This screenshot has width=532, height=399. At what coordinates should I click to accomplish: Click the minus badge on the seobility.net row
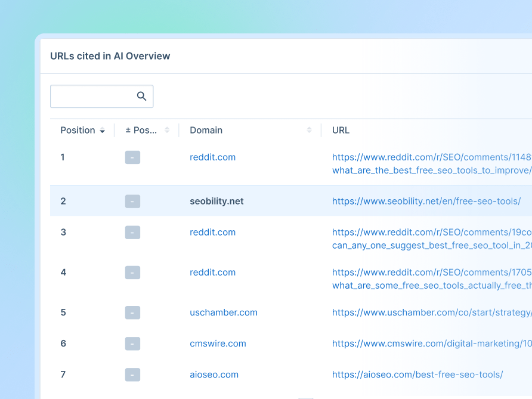click(x=132, y=201)
